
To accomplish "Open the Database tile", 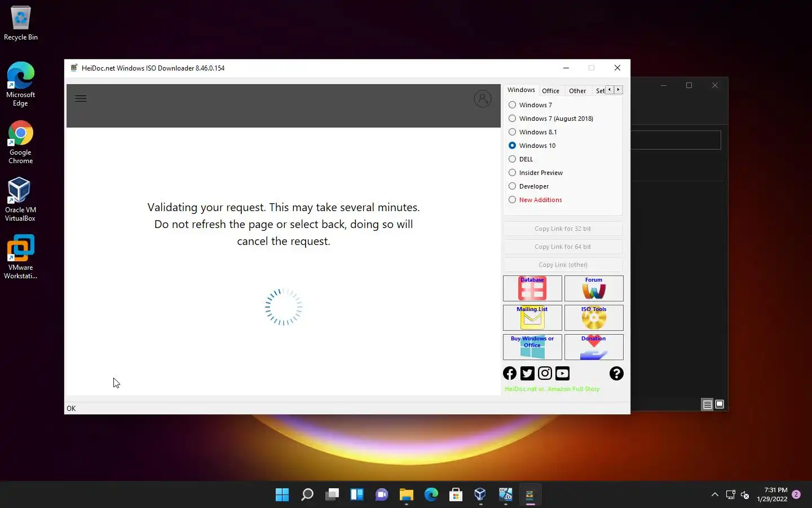I will tap(532, 288).
